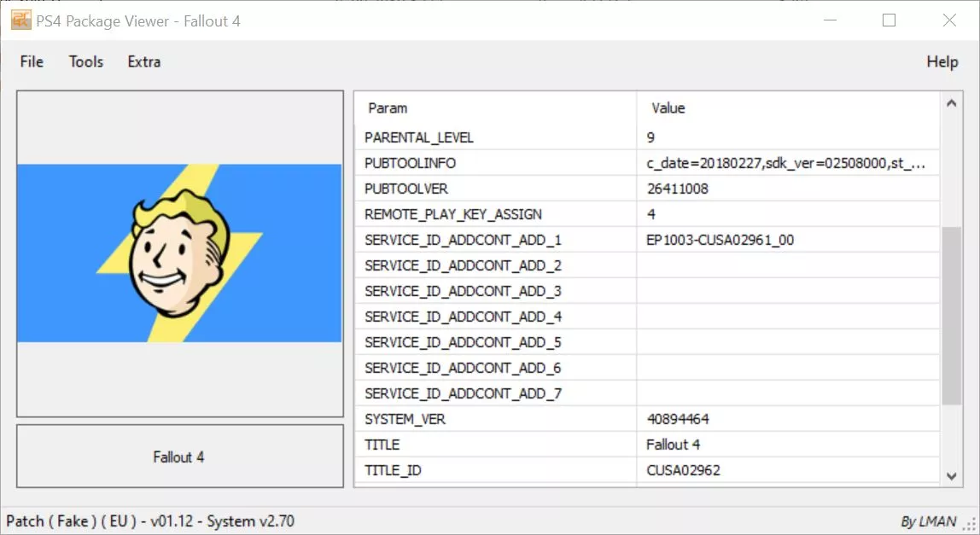Viewport: 980px width, 535px height.
Task: Select the PARENTAL_LEVEL row
Action: pos(418,137)
